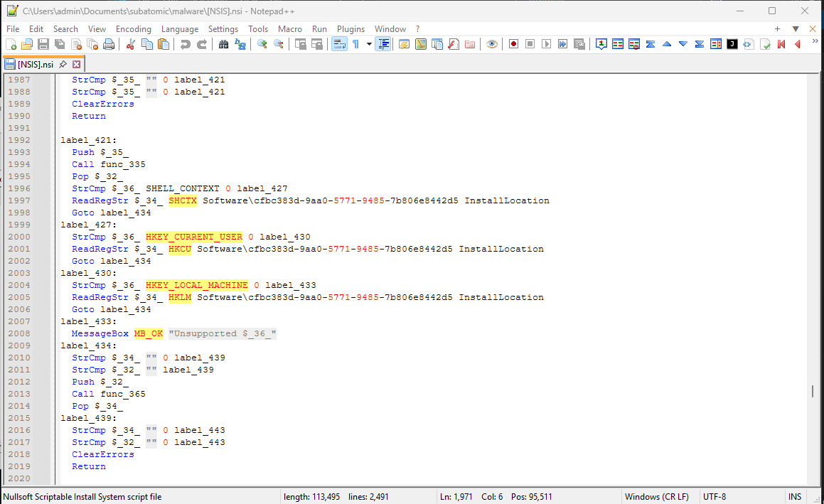This screenshot has height=504, width=824.
Task: Click the MessageBox keyword on line 2008
Action: [x=100, y=333]
